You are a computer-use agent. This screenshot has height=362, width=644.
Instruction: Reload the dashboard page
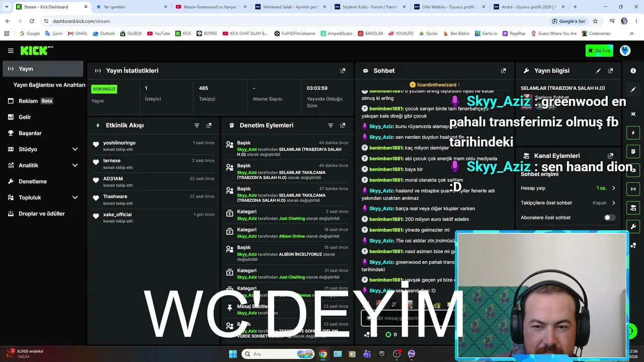coord(32,21)
